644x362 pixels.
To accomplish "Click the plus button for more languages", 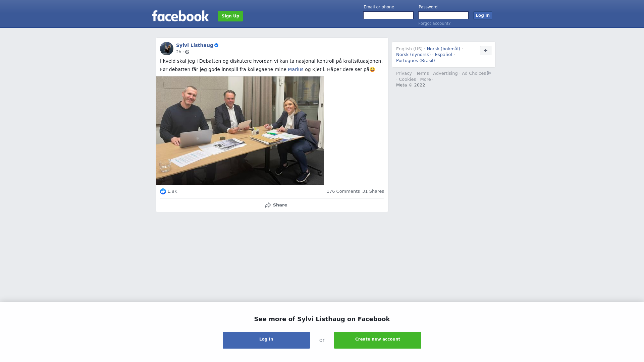I will (x=486, y=51).
